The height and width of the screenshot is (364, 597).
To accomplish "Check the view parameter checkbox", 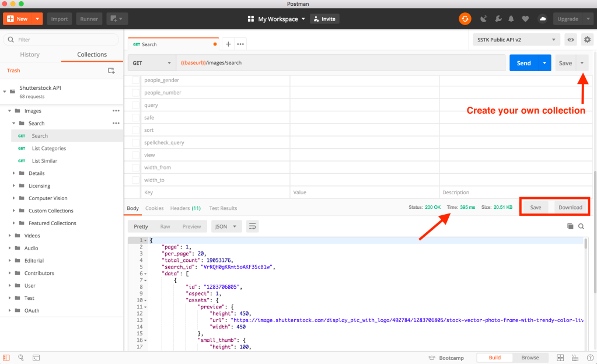I will (x=135, y=155).
